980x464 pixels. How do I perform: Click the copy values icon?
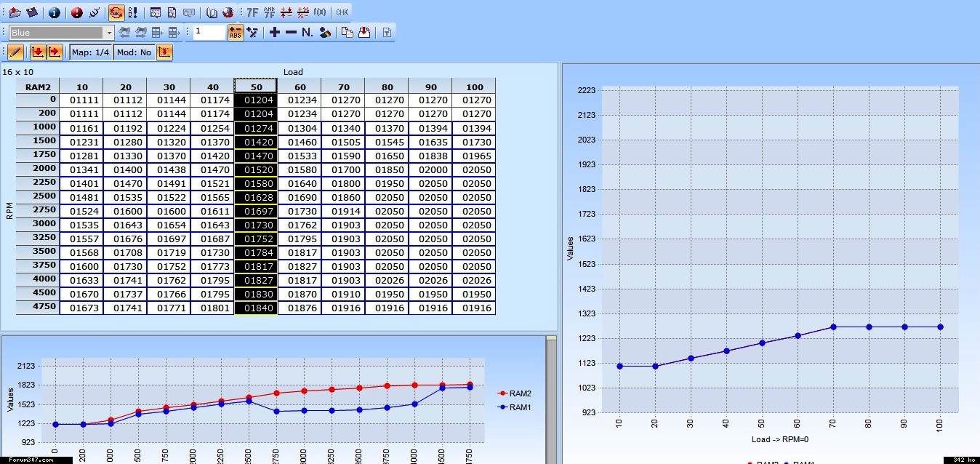[x=348, y=32]
